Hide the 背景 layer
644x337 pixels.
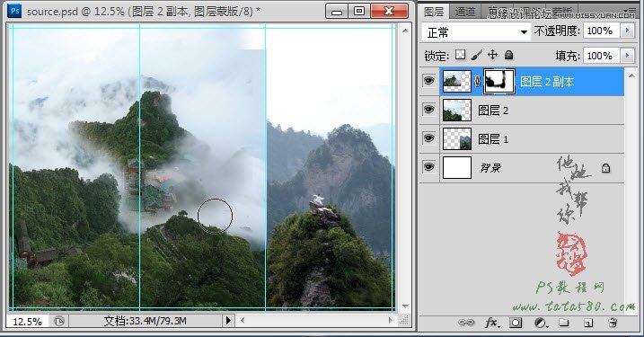click(x=428, y=167)
